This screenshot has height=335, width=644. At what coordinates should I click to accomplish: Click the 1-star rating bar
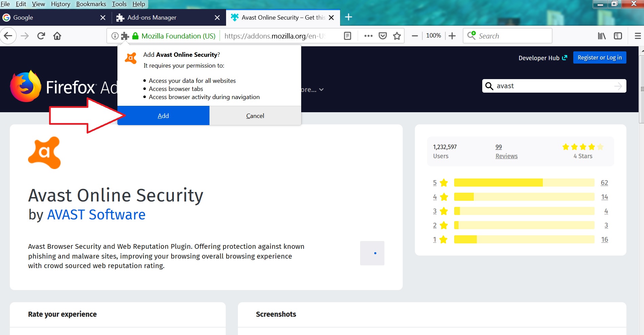point(524,239)
